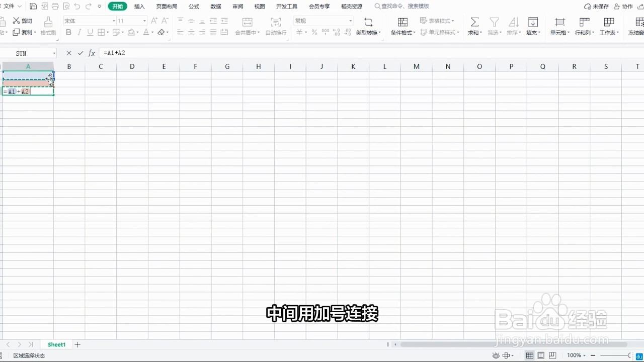Open the 公式 ribbon tab
This screenshot has width=644, height=362.
(194, 6)
